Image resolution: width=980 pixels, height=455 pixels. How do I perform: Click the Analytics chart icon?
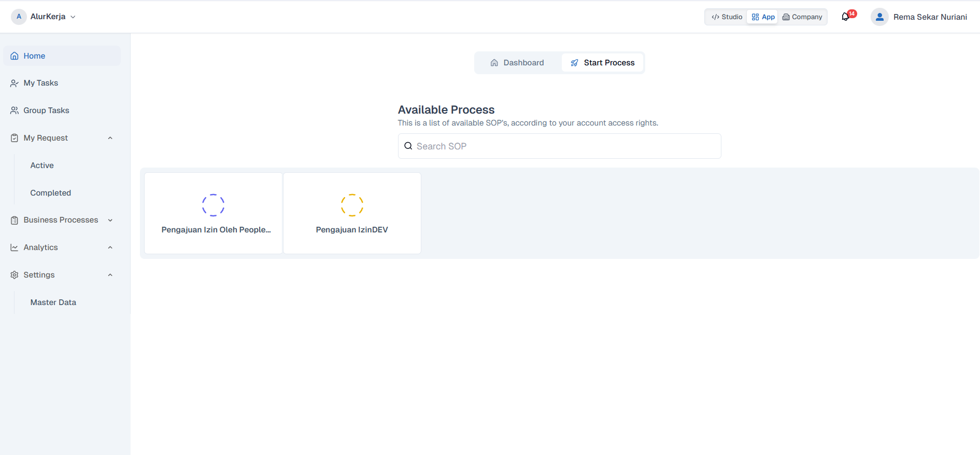(15, 247)
